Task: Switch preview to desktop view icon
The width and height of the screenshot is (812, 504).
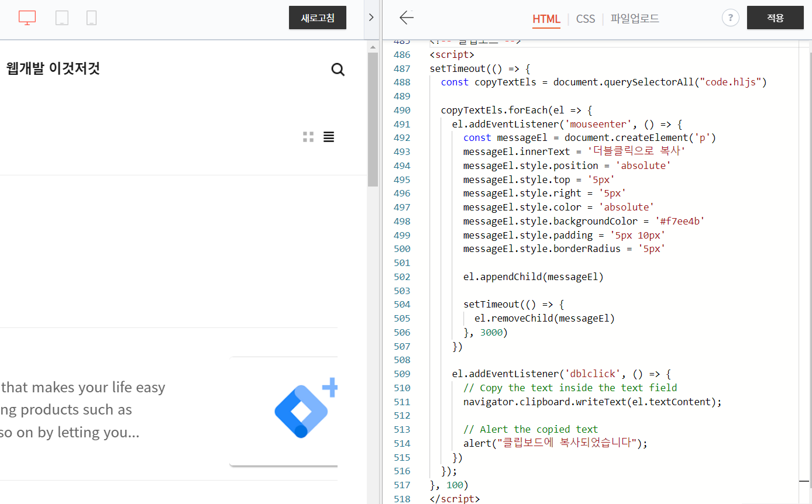Action: point(27,18)
